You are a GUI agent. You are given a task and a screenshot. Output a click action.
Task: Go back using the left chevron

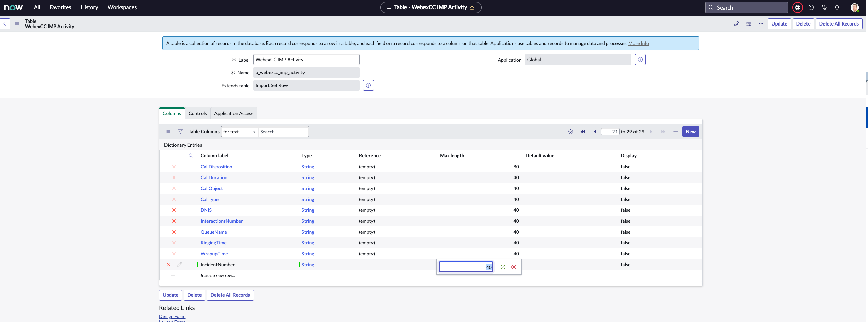pyautogui.click(x=5, y=24)
